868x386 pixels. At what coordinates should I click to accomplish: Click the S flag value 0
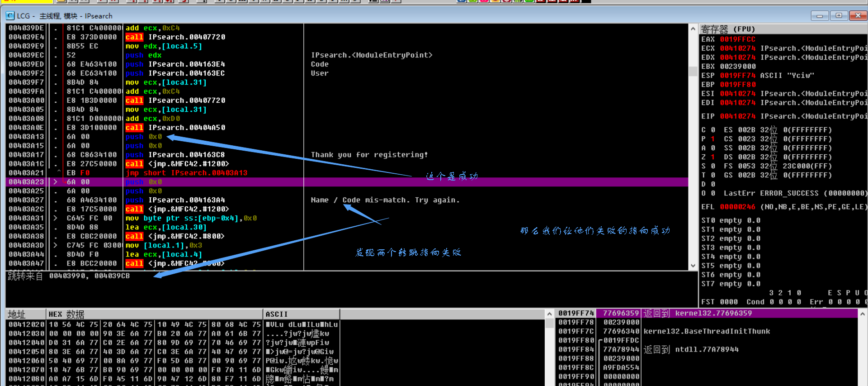tap(713, 166)
